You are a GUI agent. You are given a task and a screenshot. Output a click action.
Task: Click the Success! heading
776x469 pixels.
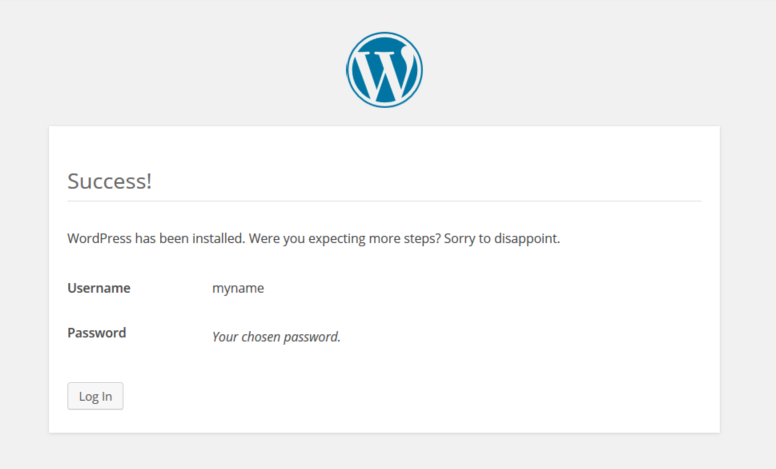[109, 181]
